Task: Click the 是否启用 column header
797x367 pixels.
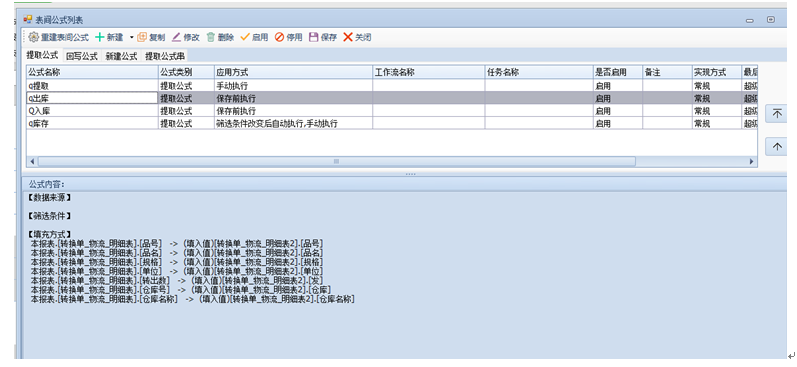Action: [618, 72]
